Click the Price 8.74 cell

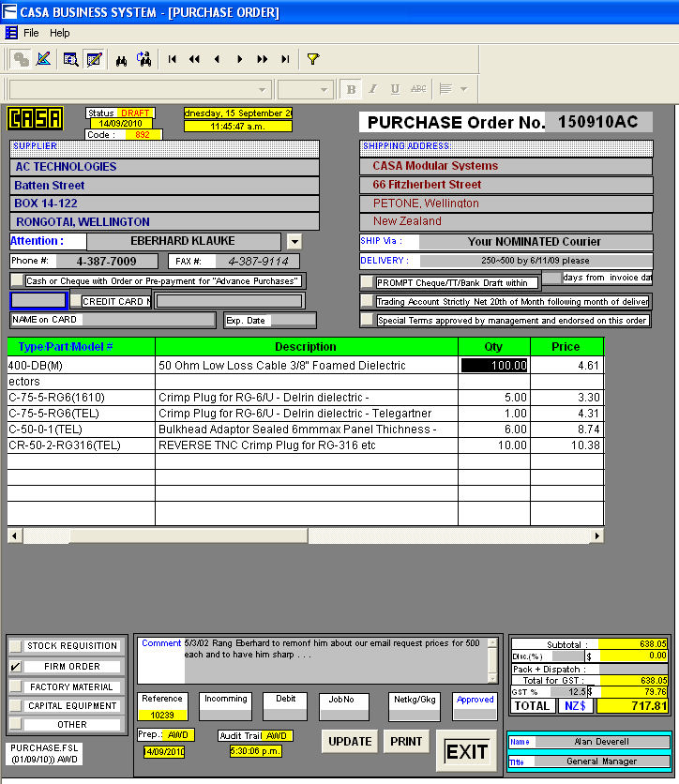point(567,430)
